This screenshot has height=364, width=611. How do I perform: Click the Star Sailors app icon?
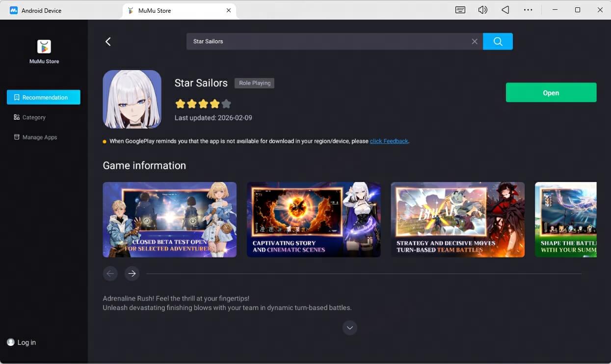click(132, 99)
